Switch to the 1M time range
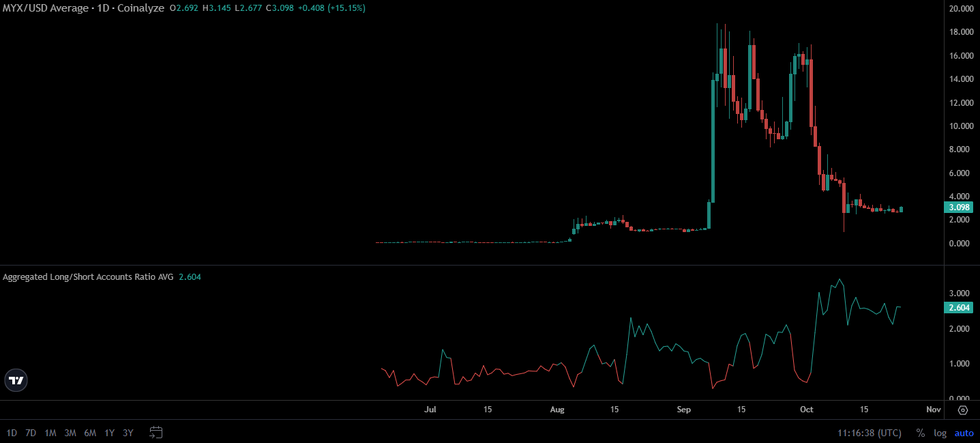 tap(50, 433)
